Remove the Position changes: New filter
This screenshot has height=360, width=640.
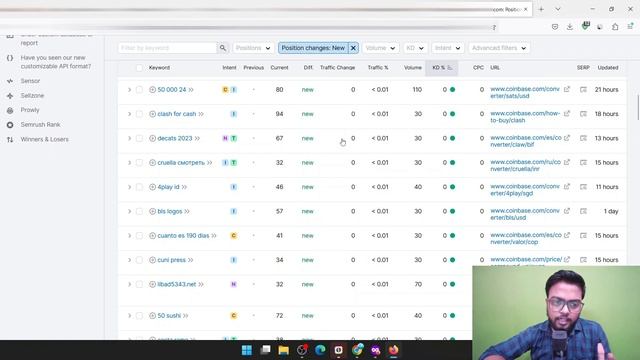coord(353,48)
